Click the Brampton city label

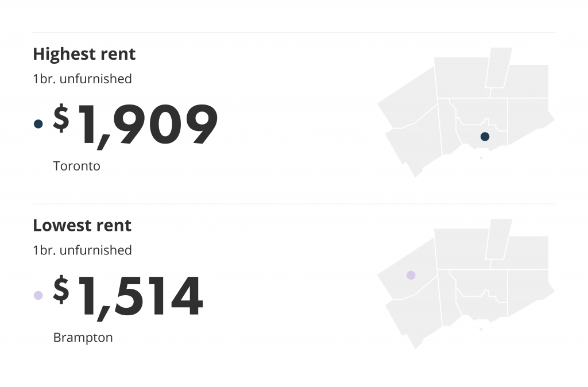click(x=83, y=338)
